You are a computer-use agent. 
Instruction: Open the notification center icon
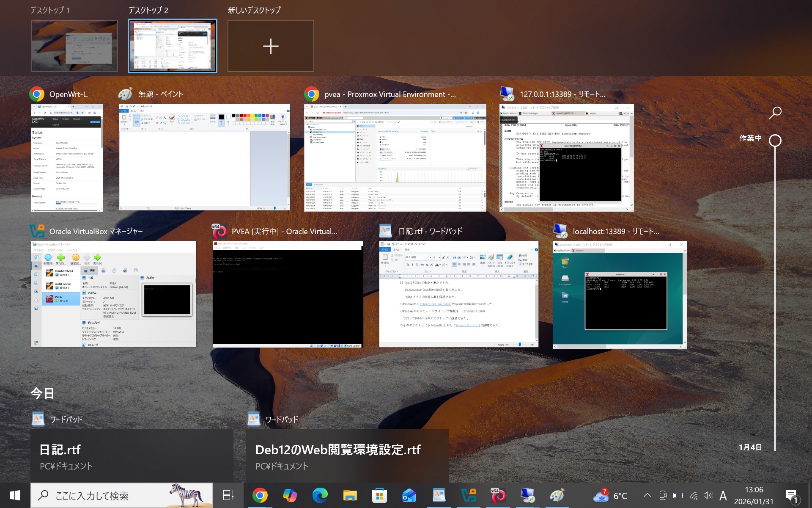791,495
